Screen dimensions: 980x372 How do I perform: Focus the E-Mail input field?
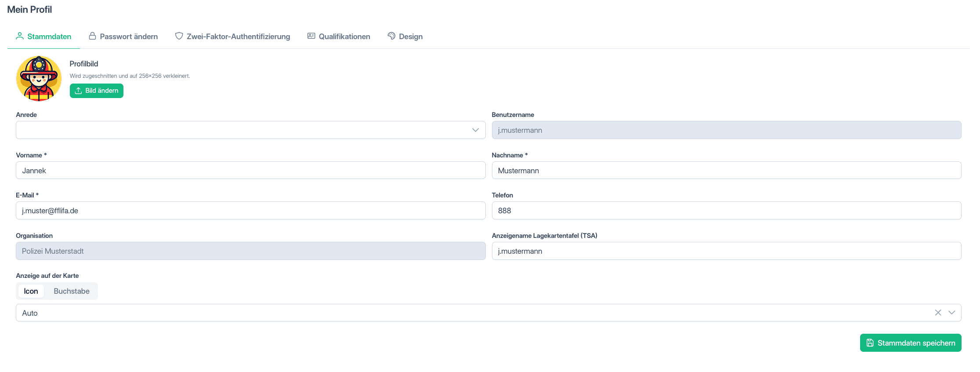[x=250, y=211]
